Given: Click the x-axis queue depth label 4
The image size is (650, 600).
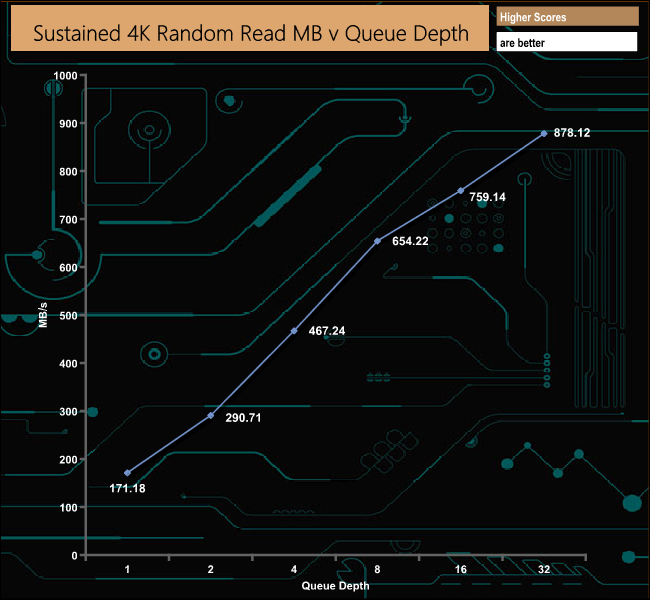Looking at the screenshot, I should coord(294,569).
